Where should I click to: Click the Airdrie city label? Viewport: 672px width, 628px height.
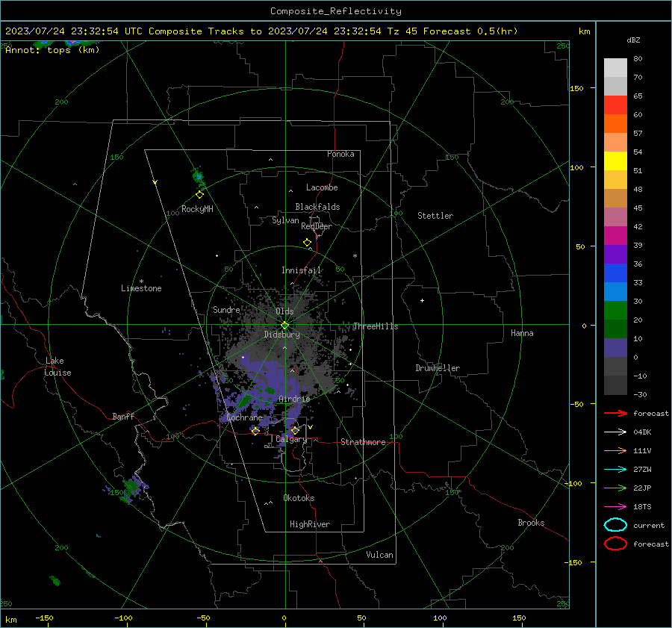(x=294, y=399)
